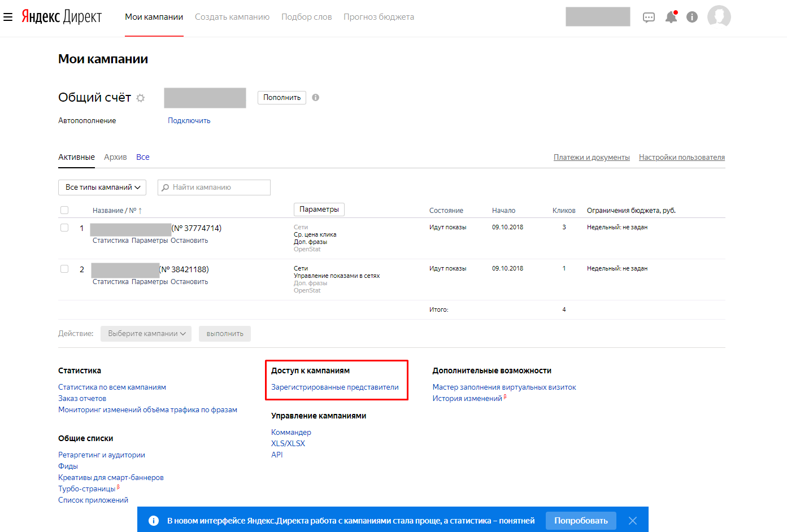Sort by name using arrow icon

tap(140, 211)
